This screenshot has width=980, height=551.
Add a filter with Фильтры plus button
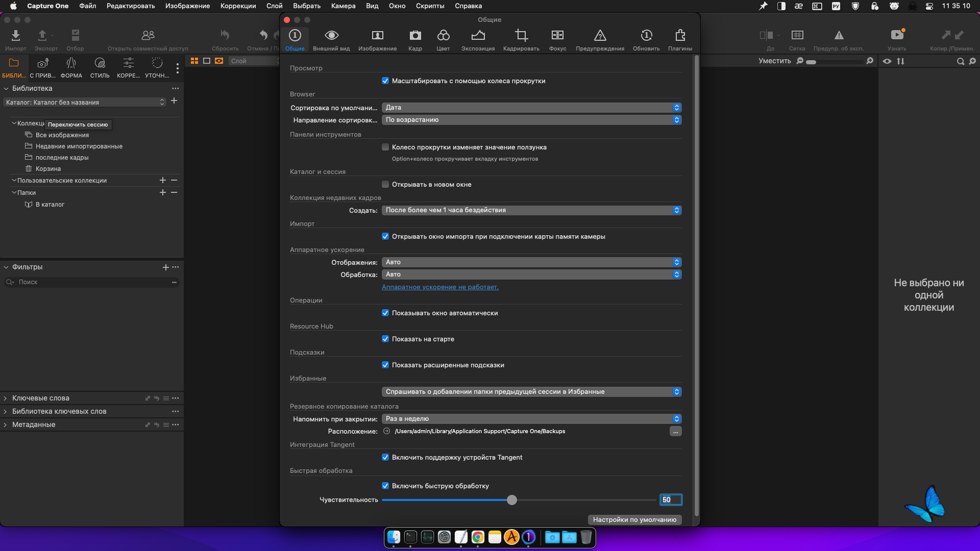pos(165,267)
